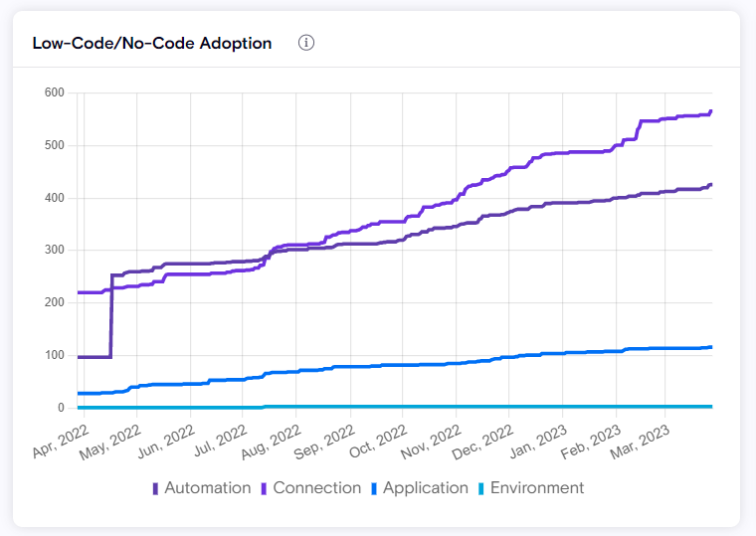Viewport: 756px width, 536px height.
Task: Click the info icon beside the chart title
Action: pos(306,43)
